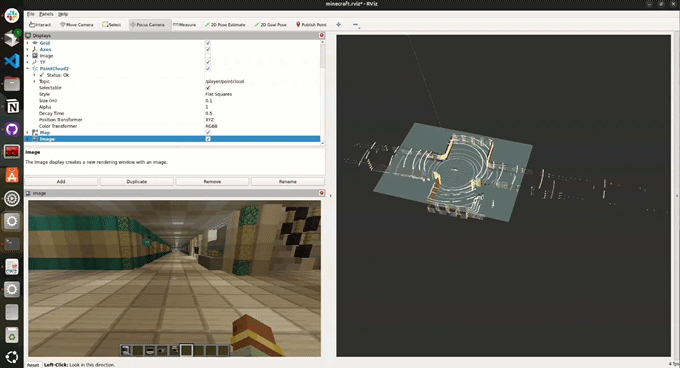Viewport: 680px width, 368px height.
Task: Open Slack from the dock
Action: click(12, 16)
